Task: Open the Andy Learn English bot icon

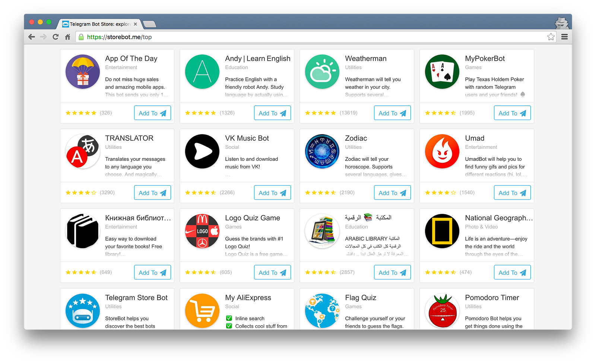Action: (202, 72)
